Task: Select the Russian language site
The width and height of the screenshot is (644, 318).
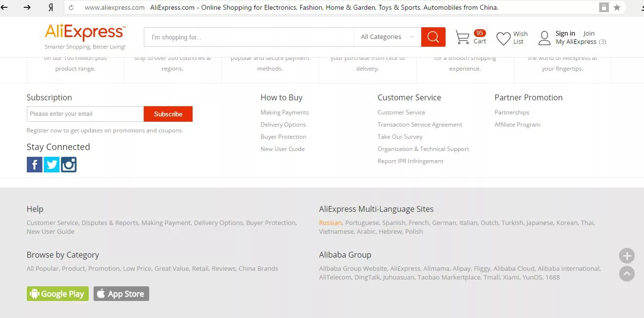Action: (331, 223)
